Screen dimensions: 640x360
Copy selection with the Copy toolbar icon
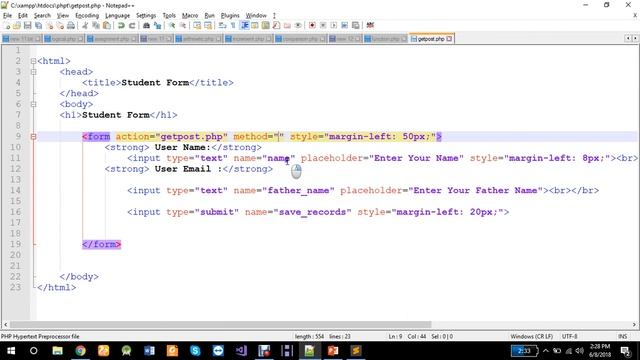click(x=96, y=25)
